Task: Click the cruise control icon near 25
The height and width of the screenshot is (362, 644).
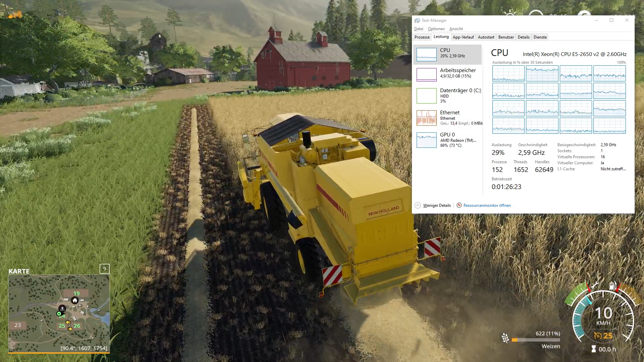Action: point(597,336)
